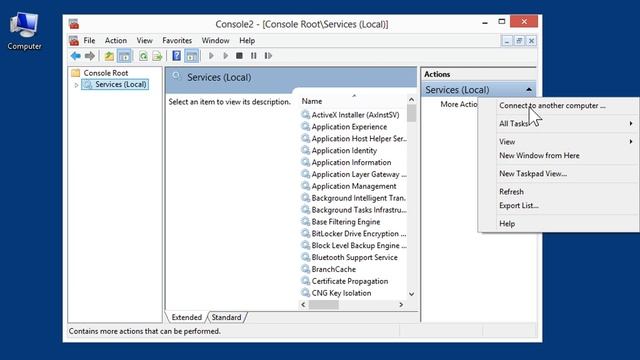Choose Help in context menu
The height and width of the screenshot is (360, 640).
click(x=559, y=223)
